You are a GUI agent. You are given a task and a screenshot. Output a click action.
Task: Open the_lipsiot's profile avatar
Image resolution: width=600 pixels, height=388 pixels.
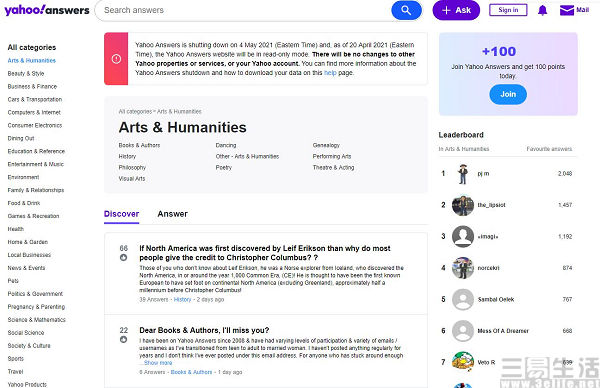(x=463, y=205)
